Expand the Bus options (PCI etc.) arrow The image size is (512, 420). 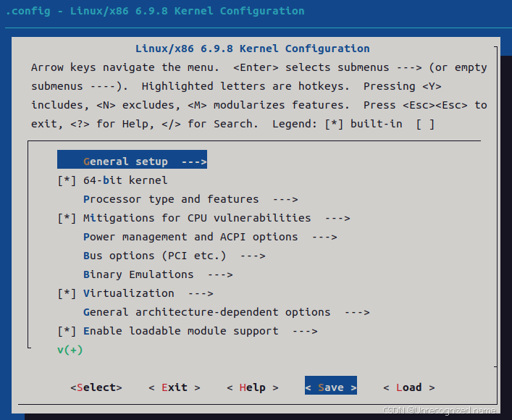point(253,256)
